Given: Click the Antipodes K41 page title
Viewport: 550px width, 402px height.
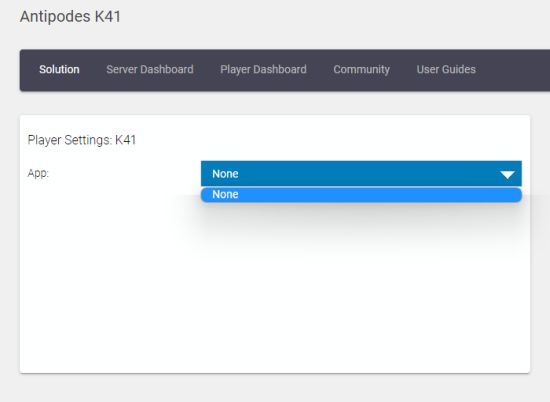Looking at the screenshot, I should click(x=70, y=16).
